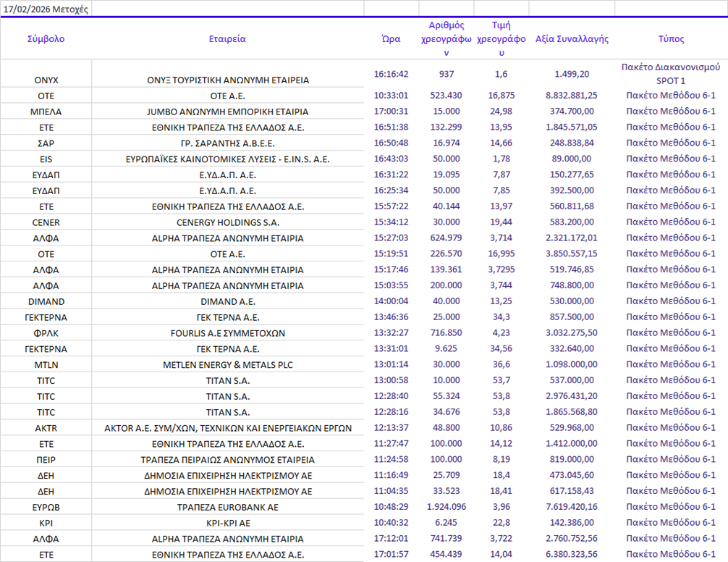Click price cell 19,44
The image size is (728, 562).
(x=501, y=222)
